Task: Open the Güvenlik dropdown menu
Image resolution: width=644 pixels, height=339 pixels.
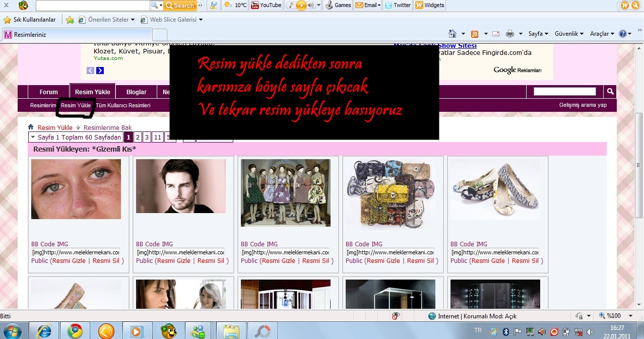Action: [x=568, y=34]
